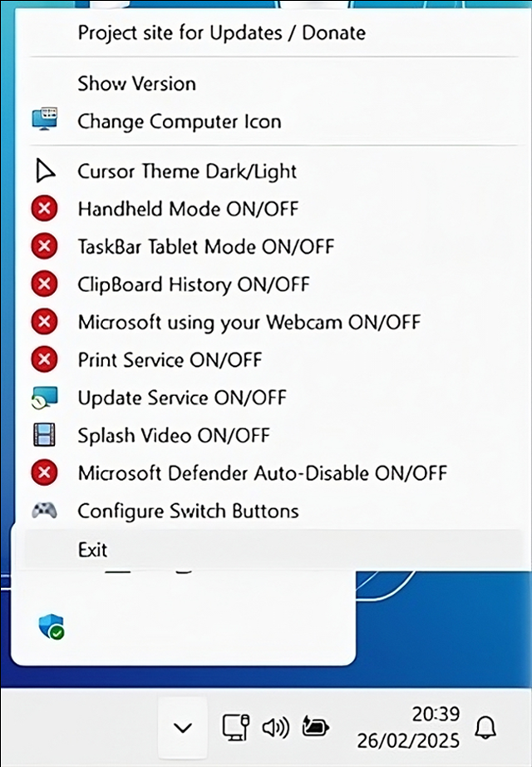
Task: Click the cursor arrow icon for Cursor Theme
Action: (44, 171)
